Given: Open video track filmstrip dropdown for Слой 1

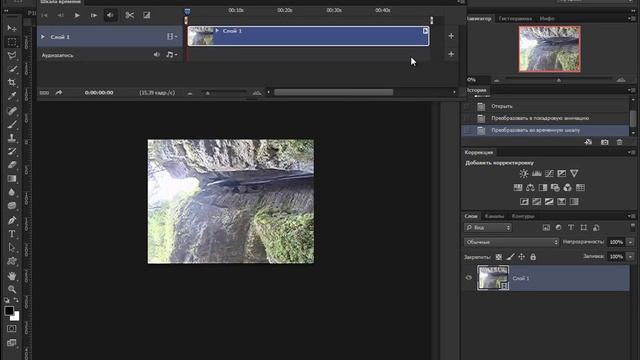Looking at the screenshot, I should [x=172, y=37].
